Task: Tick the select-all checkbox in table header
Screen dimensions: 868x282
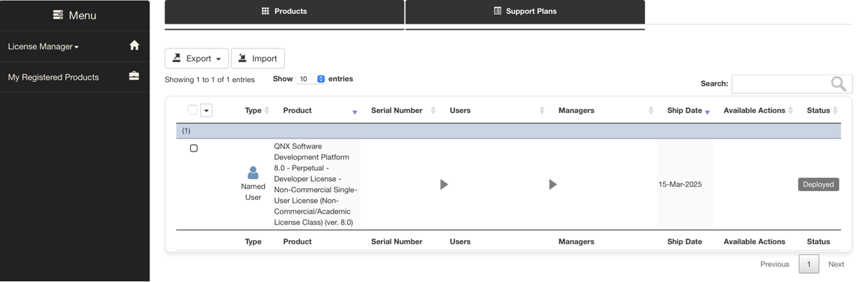Action: (x=193, y=110)
